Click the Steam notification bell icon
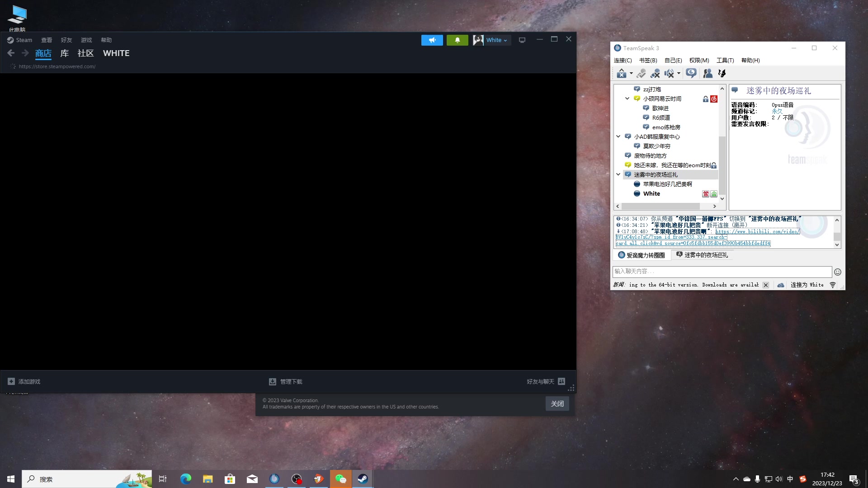Screen dimensions: 868x488 point(457,39)
